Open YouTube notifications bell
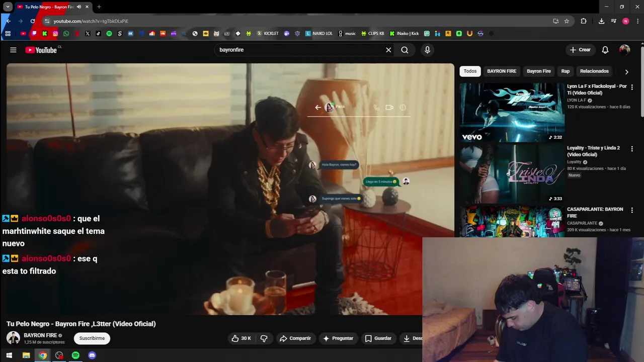Image resolution: width=644 pixels, height=362 pixels. [x=605, y=50]
